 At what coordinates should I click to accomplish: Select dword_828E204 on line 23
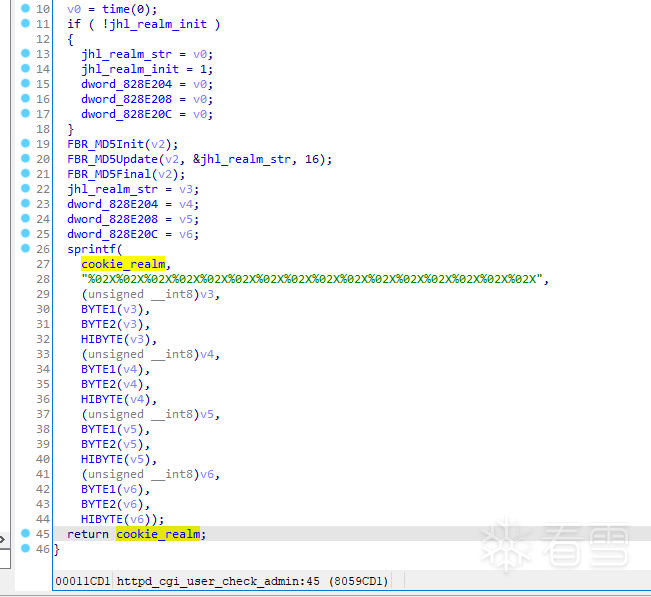(x=113, y=204)
